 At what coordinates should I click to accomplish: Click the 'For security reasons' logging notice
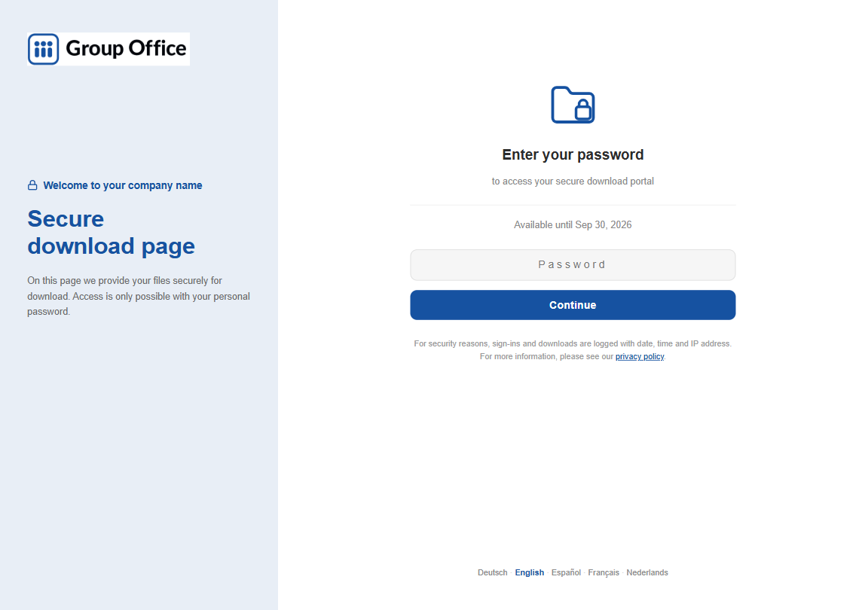point(573,350)
